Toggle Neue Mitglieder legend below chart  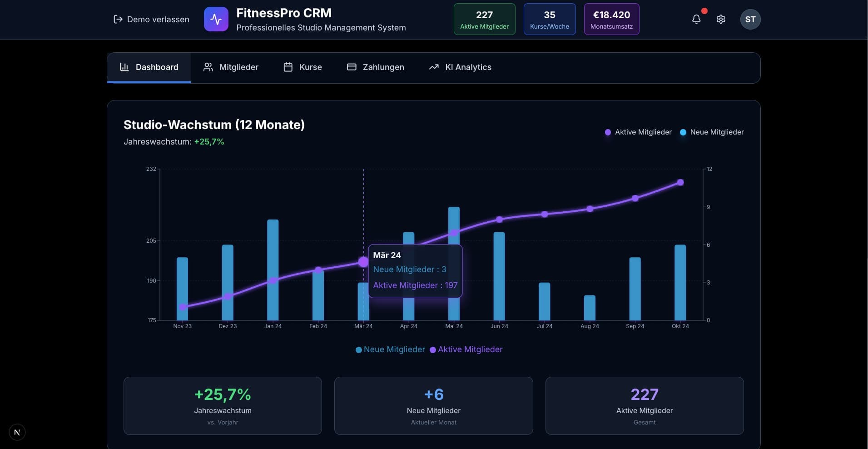click(x=391, y=349)
